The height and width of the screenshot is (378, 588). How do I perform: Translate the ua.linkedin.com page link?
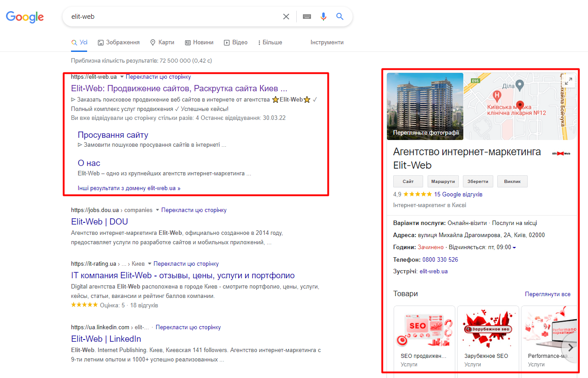[188, 327]
